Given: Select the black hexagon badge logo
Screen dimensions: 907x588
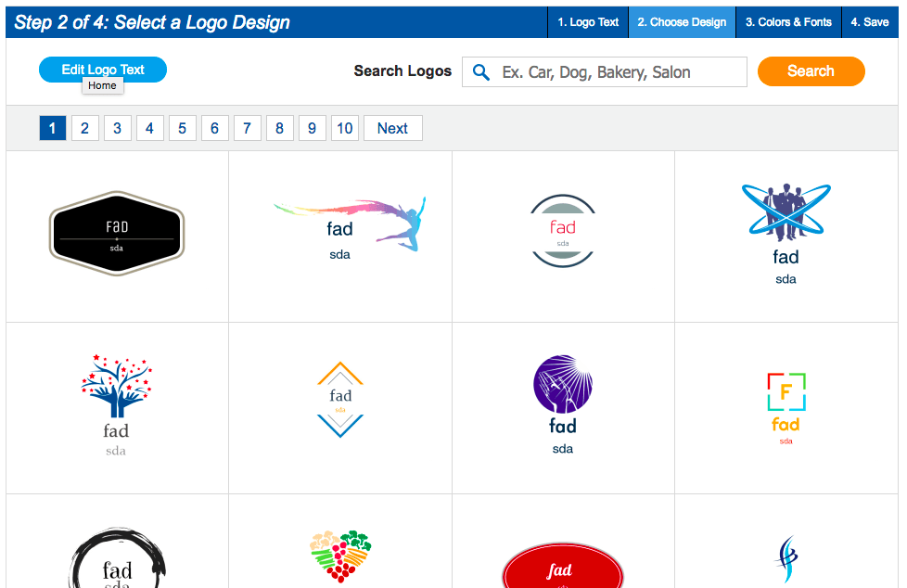Looking at the screenshot, I should [x=117, y=233].
